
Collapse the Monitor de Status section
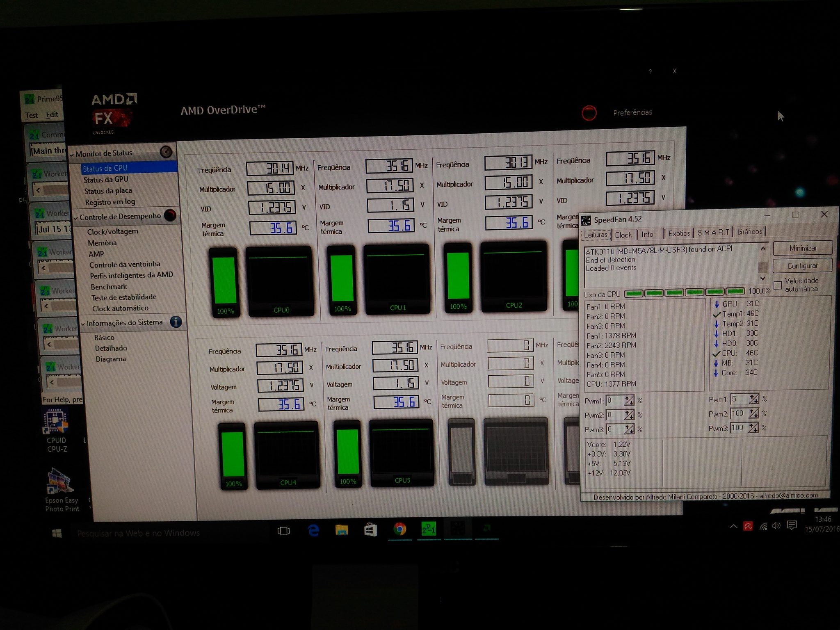[x=72, y=155]
